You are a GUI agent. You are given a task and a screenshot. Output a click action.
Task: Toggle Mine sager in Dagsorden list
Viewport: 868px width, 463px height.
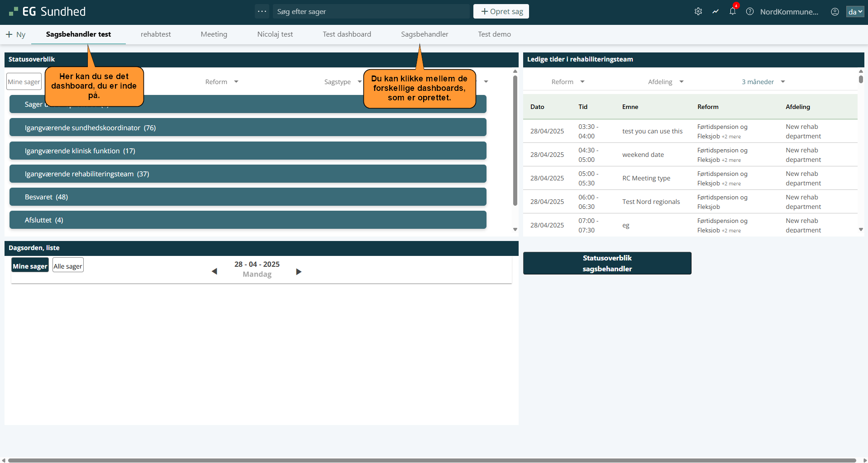coord(30,266)
